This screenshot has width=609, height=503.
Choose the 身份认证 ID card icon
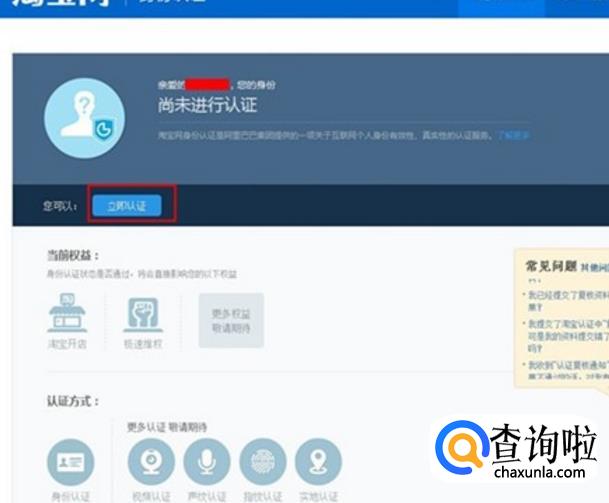[x=71, y=462]
